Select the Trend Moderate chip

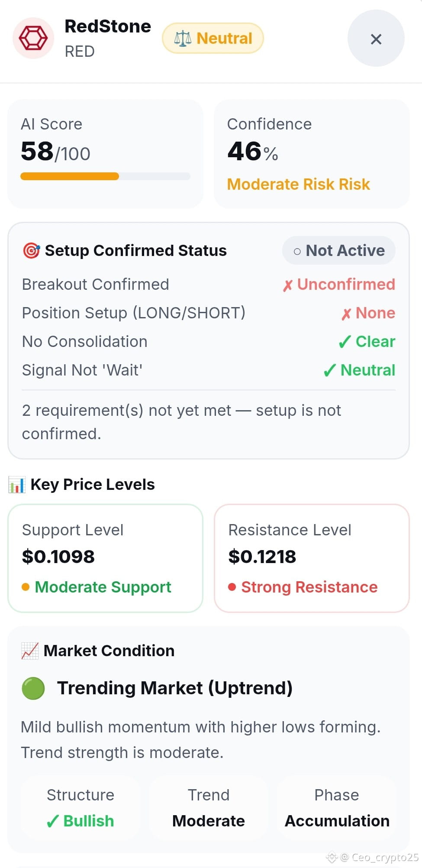pyautogui.click(x=209, y=808)
